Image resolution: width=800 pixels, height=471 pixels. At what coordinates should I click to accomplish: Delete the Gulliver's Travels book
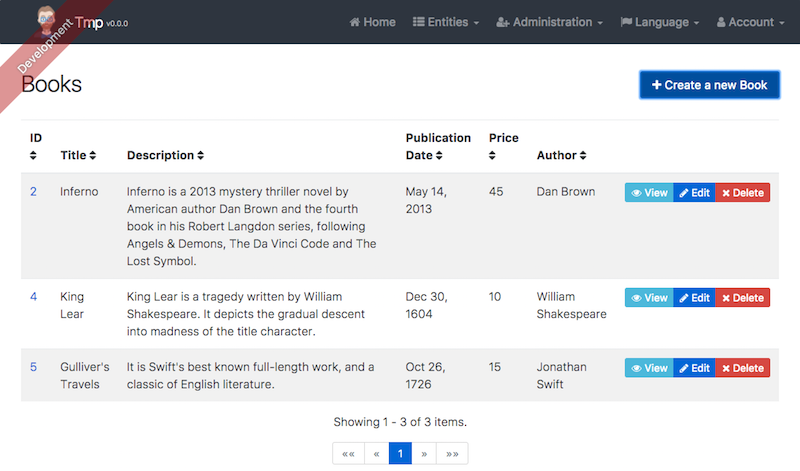(742, 368)
